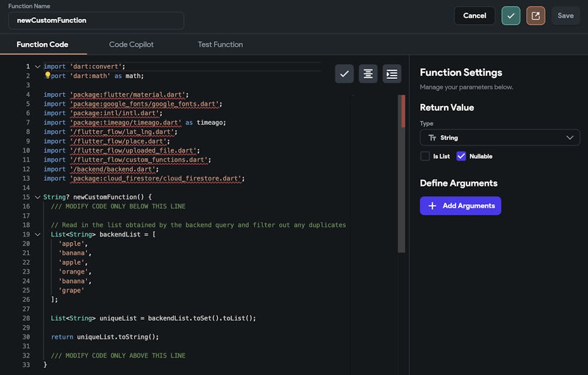Open the return Type dropdown showing String
Viewport: 588px width, 375px height.
coord(500,138)
